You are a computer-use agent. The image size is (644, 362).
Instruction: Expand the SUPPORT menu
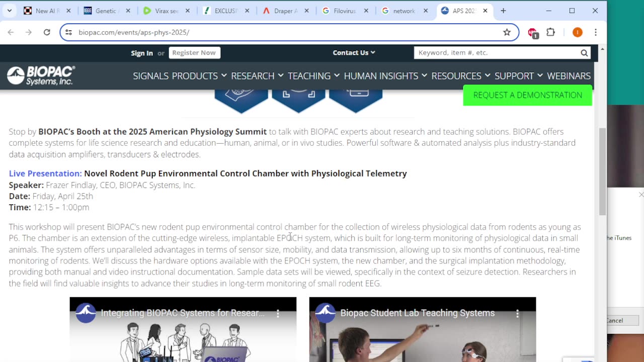(519, 76)
